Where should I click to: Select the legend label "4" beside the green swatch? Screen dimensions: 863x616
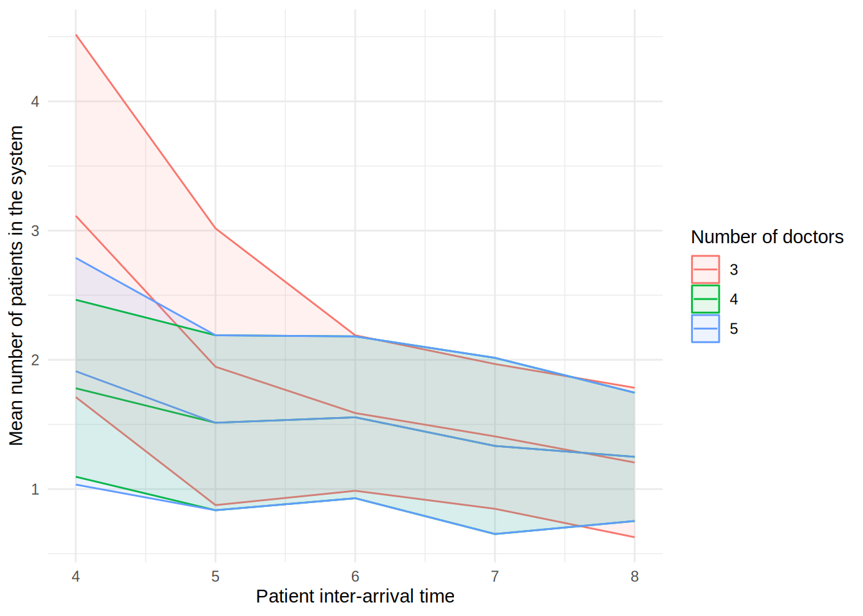point(733,300)
